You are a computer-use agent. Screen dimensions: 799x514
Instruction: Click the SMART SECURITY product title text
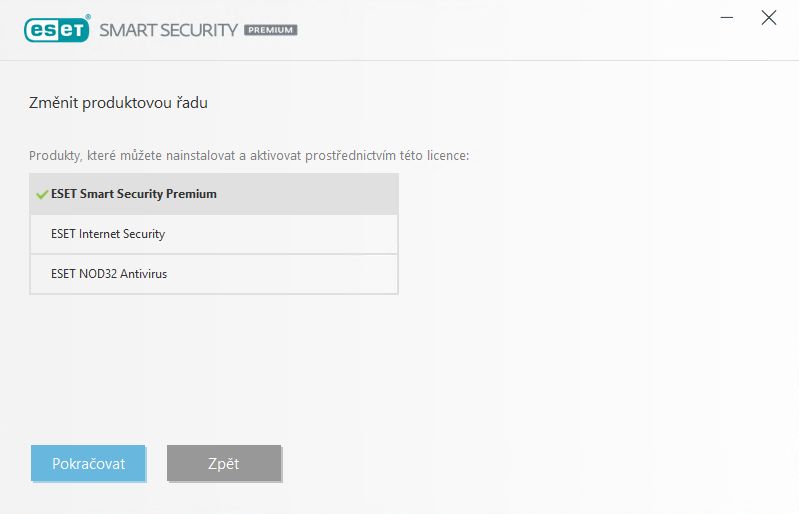tap(168, 30)
